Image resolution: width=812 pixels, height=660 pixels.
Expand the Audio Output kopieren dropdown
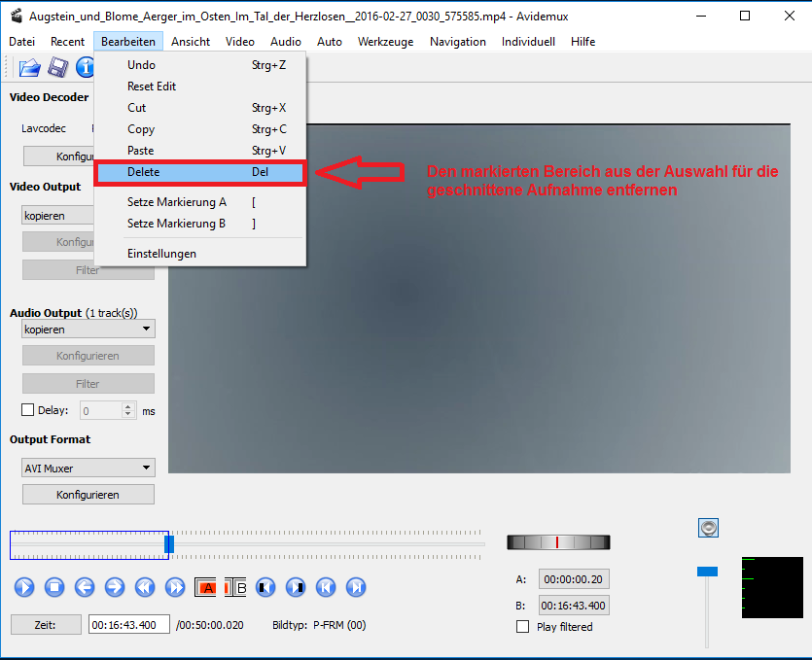click(88, 330)
